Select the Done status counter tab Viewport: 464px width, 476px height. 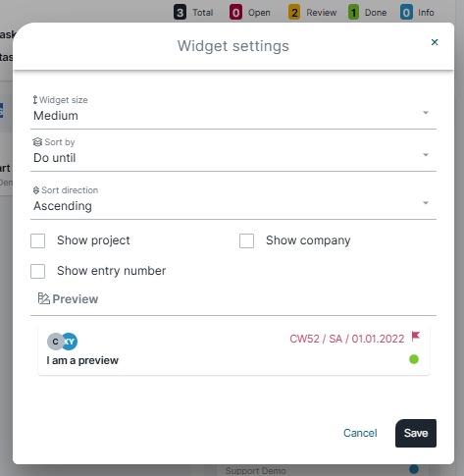(368, 13)
